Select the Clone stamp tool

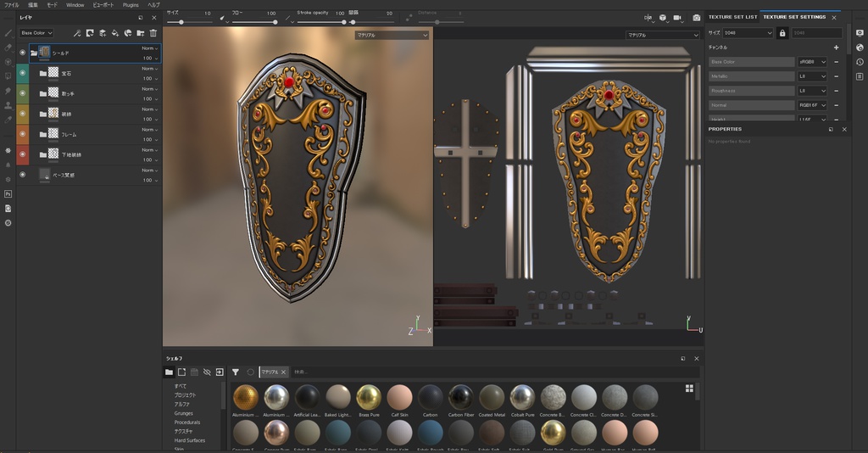click(x=8, y=105)
